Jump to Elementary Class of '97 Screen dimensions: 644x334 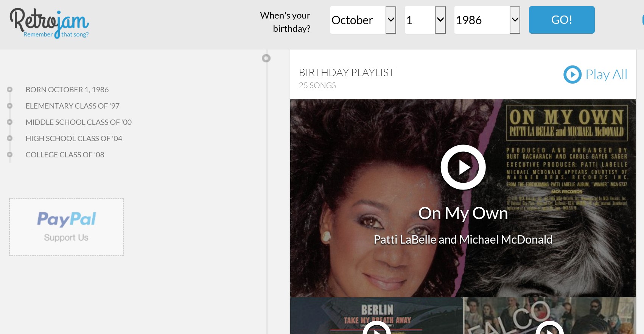72,106
